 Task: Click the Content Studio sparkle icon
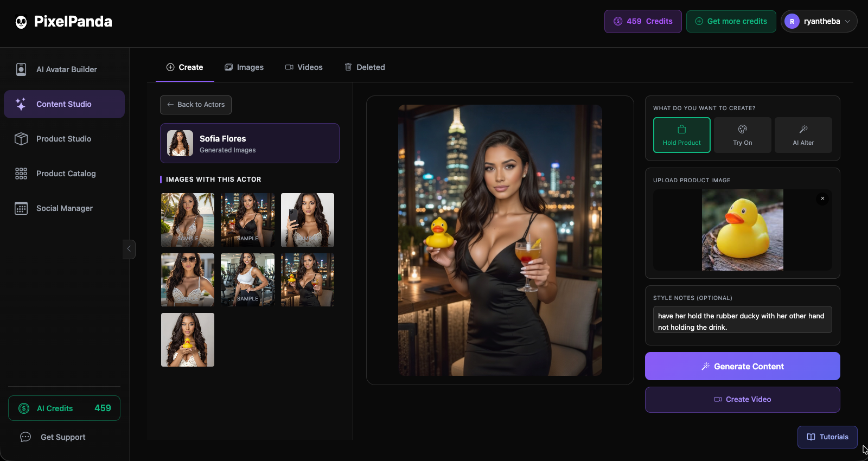[x=21, y=104]
